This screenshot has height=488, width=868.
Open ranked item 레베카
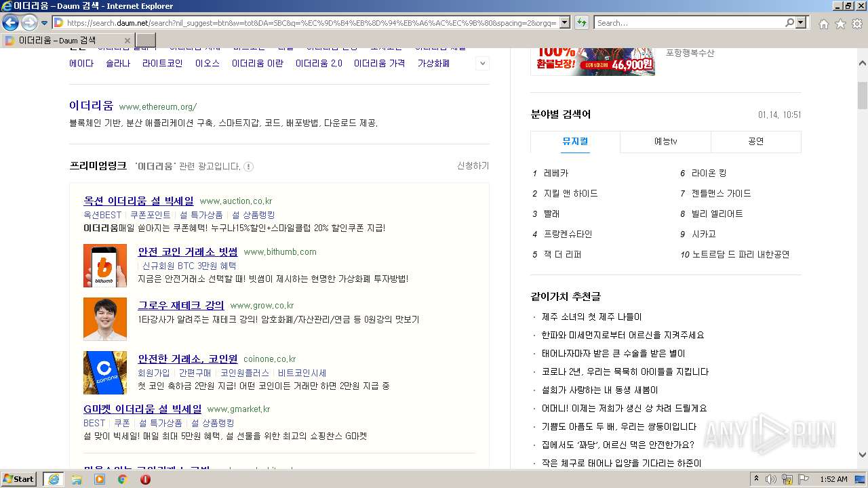(x=556, y=174)
